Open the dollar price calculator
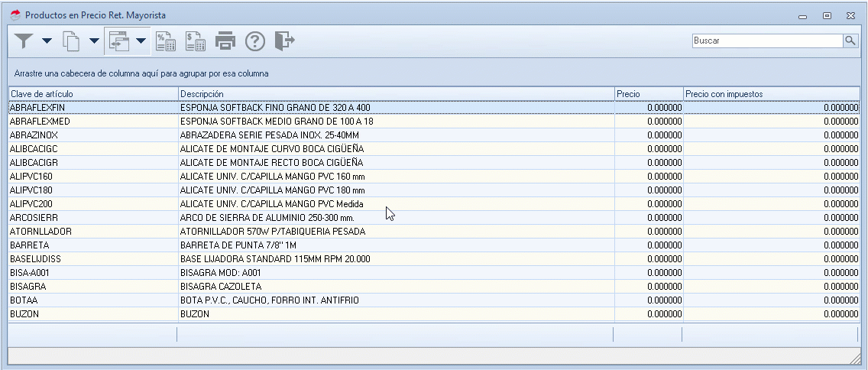Image resolution: width=868 pixels, height=370 pixels. (x=195, y=41)
